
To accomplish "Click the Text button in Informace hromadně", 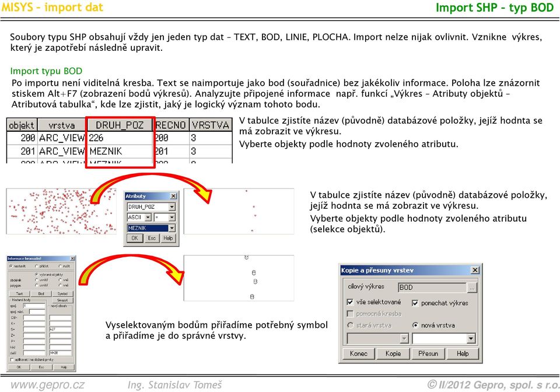I will [19, 293].
